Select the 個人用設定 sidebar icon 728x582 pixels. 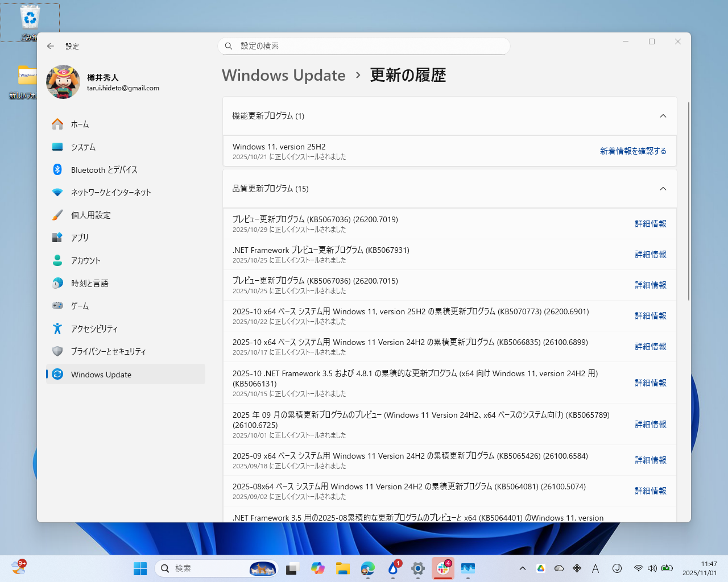57,215
